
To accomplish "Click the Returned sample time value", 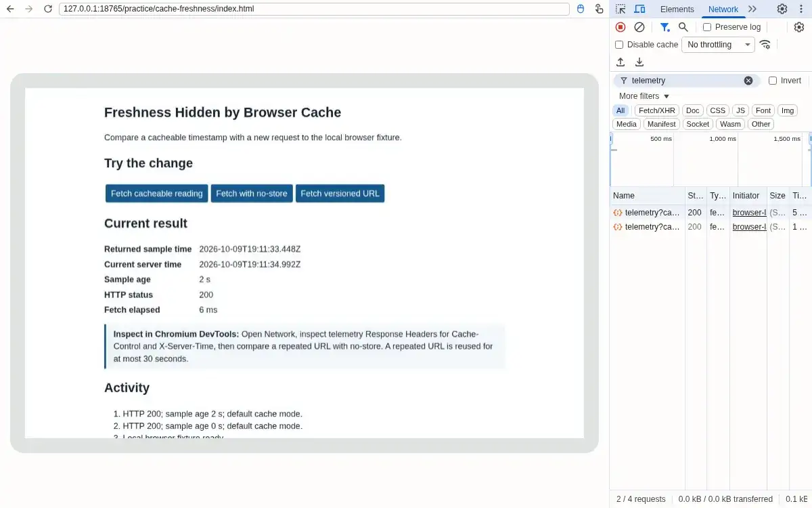I will 250,249.
